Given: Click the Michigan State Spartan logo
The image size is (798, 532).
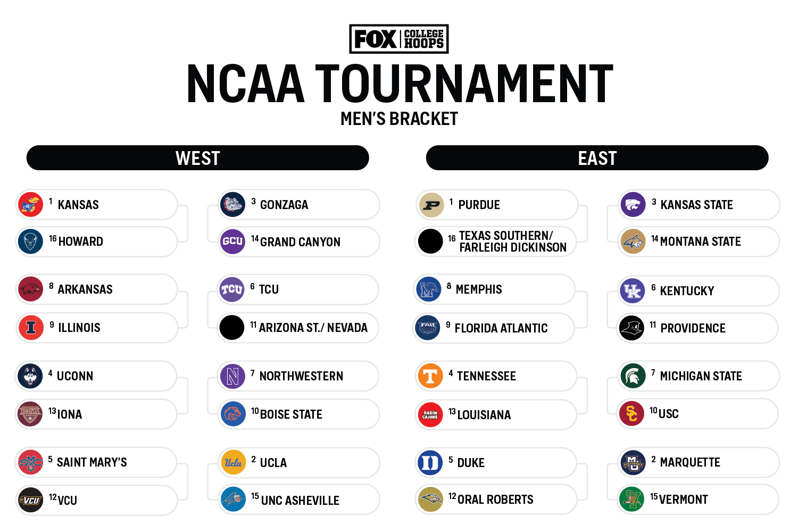Looking at the screenshot, I should 633,376.
